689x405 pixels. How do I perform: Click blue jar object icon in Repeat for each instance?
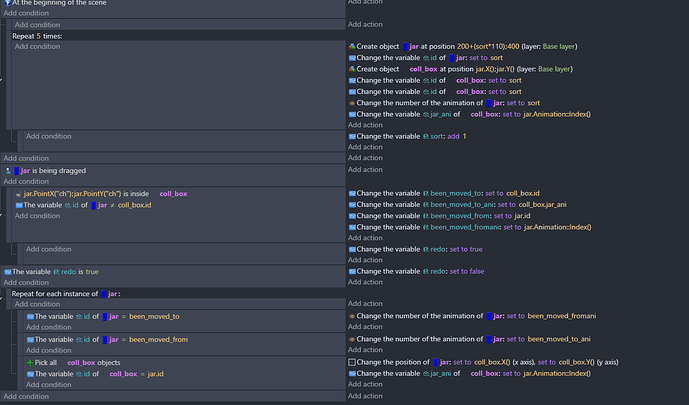coord(104,294)
